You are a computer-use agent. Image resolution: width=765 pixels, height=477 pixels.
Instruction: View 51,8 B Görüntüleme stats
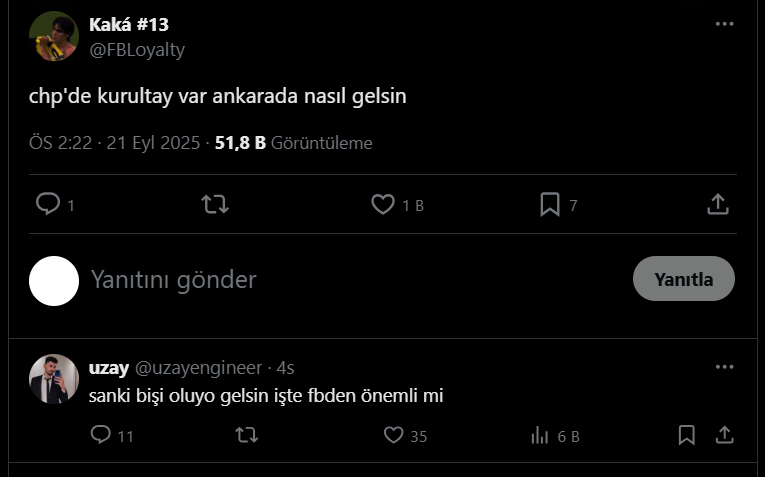click(294, 143)
